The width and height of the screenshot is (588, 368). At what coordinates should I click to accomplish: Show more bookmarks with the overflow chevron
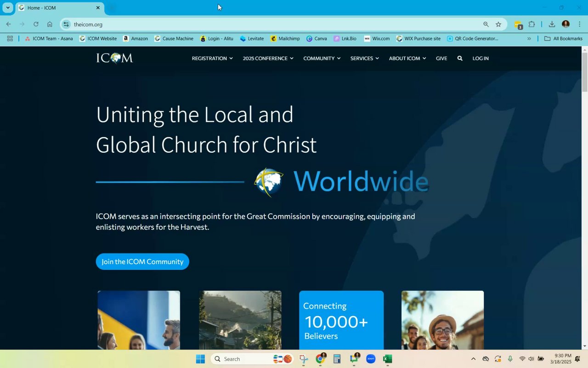[x=529, y=39]
